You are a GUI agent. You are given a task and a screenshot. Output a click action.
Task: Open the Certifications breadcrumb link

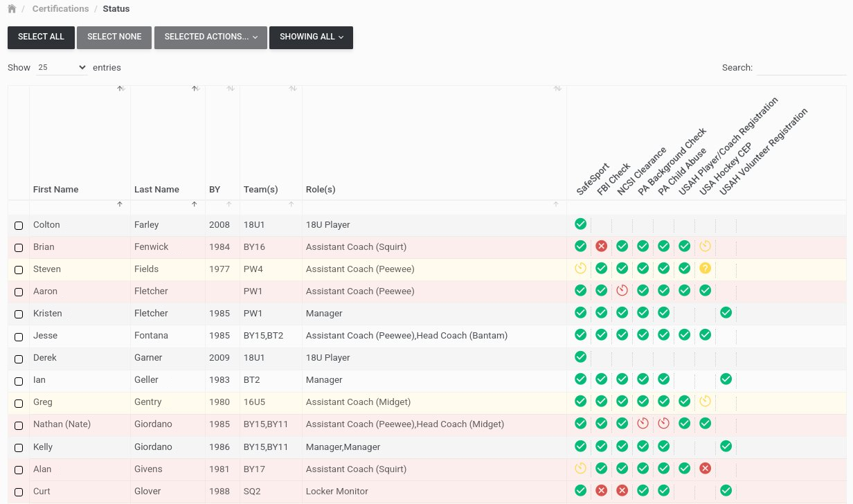coord(61,9)
